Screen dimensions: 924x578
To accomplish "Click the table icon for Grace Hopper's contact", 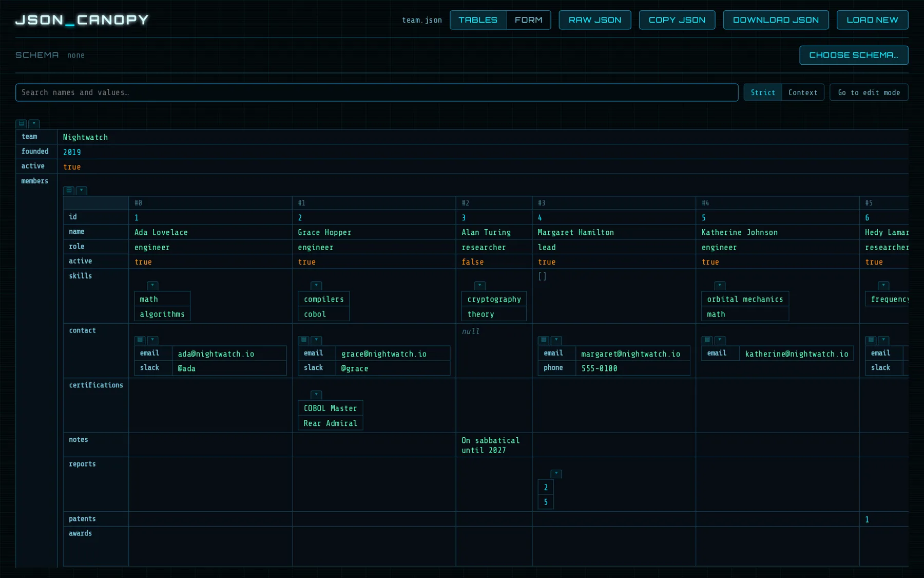I will [304, 340].
